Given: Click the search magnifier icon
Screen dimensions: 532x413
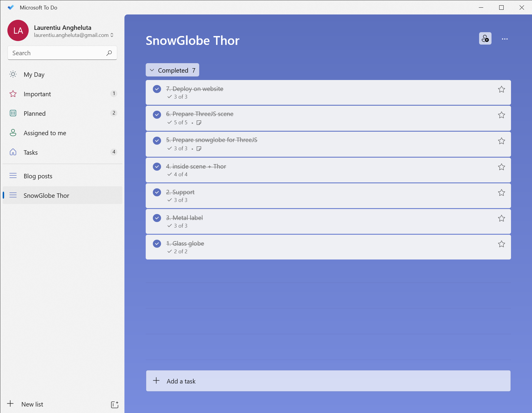Looking at the screenshot, I should coord(109,53).
